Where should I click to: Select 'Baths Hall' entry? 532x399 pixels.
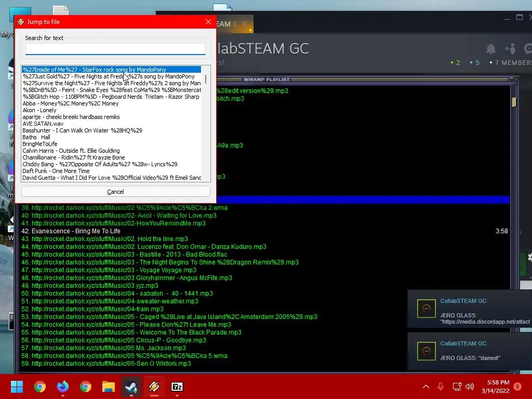112,137
